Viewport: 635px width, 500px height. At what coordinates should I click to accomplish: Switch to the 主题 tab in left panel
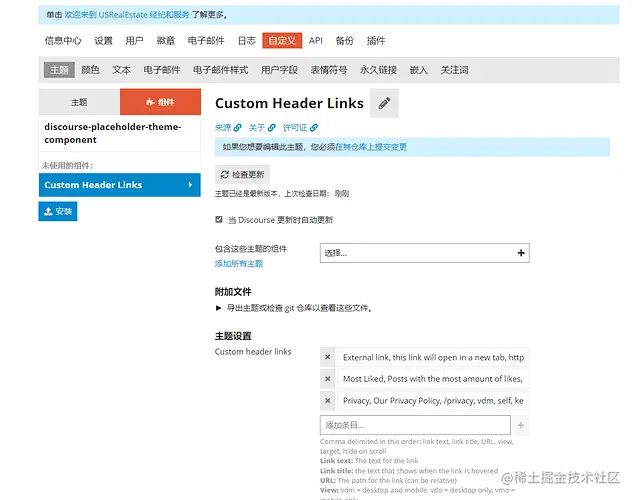point(79,102)
